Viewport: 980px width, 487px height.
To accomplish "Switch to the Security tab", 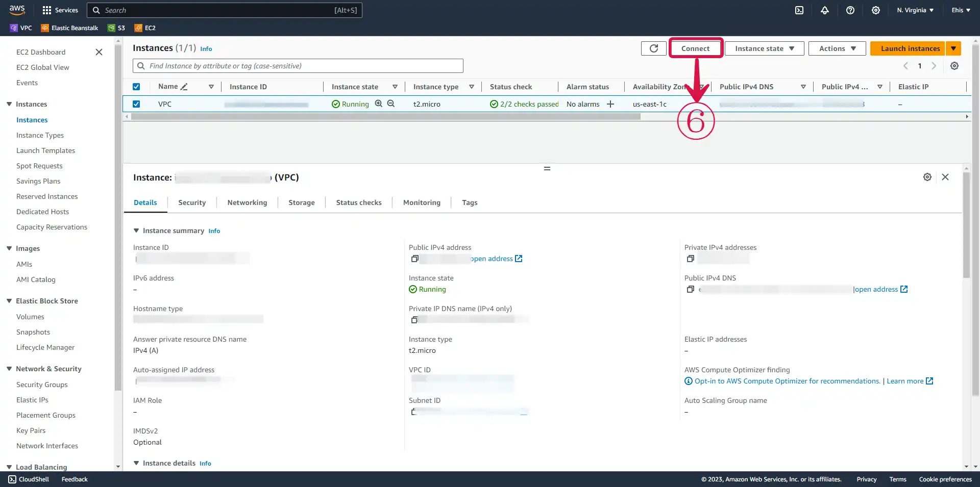I will coord(192,202).
